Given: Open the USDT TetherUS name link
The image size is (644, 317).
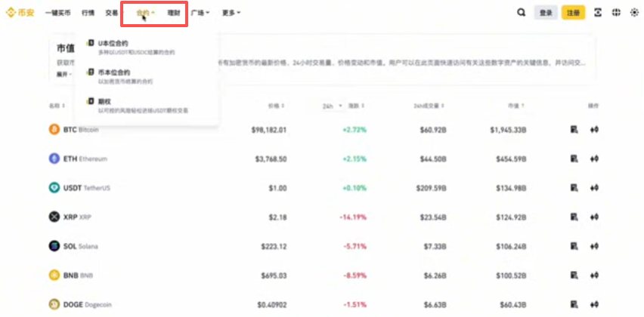Looking at the screenshot, I should (87, 188).
